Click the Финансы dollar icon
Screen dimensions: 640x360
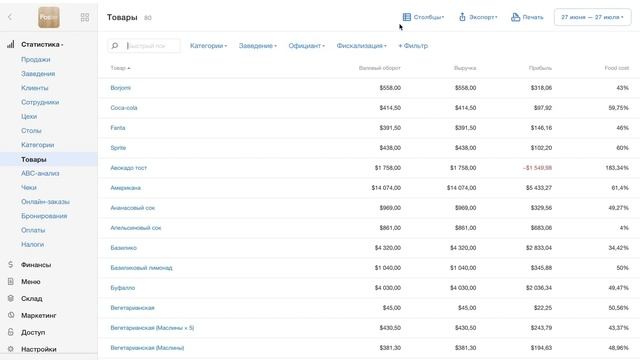(11, 264)
